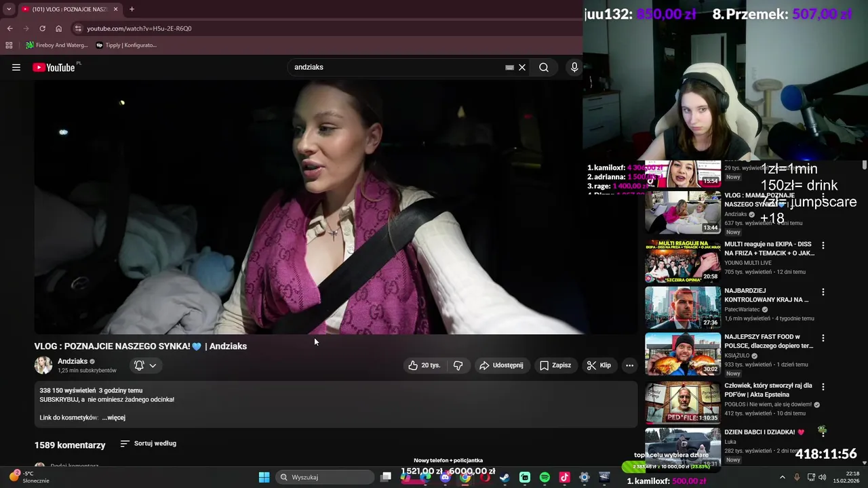This screenshot has height=488, width=868.
Task: Open the Sortuj według sort menu
Action: 148,443
